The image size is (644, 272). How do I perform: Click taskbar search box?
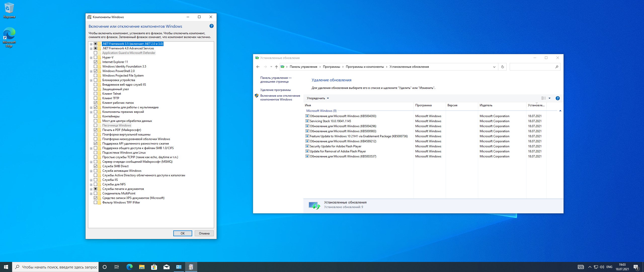(55, 267)
